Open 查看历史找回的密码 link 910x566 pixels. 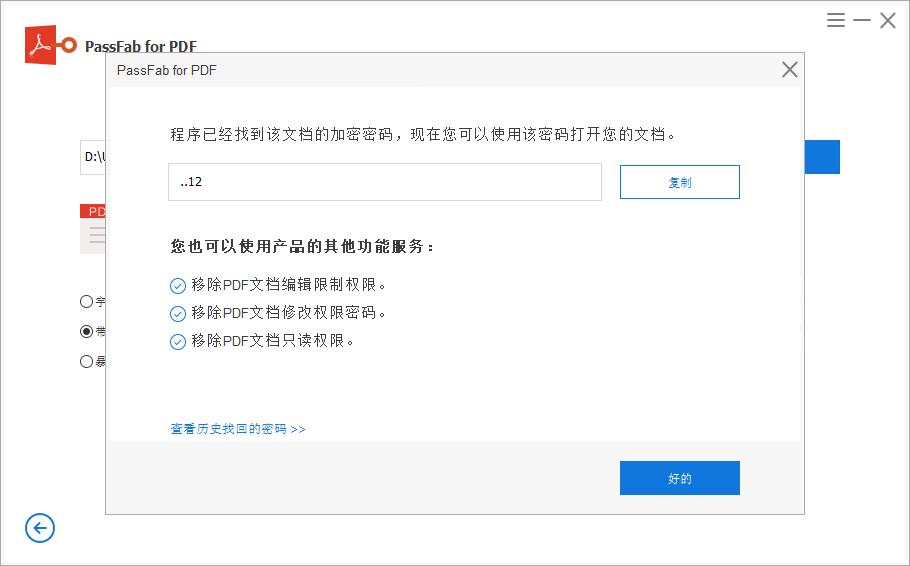[238, 429]
